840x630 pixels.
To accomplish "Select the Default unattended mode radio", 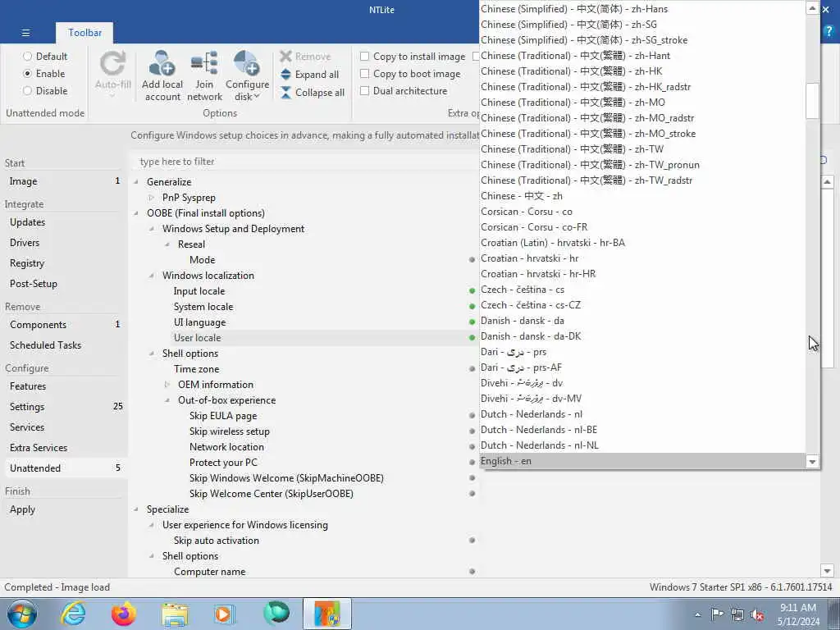I will tap(27, 57).
